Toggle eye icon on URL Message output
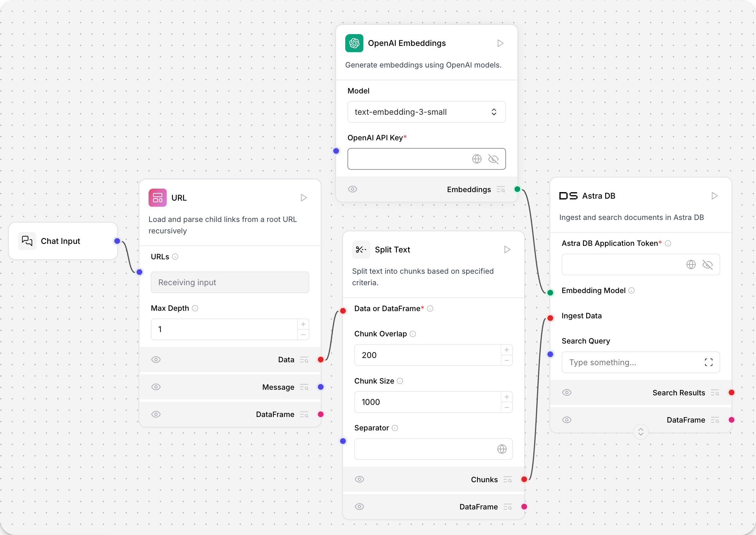Viewport: 756px width, 535px height. tap(156, 387)
